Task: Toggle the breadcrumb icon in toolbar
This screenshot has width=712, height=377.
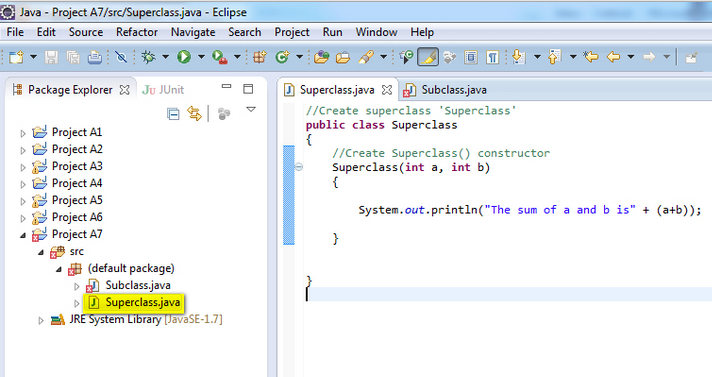Action: pos(406,57)
